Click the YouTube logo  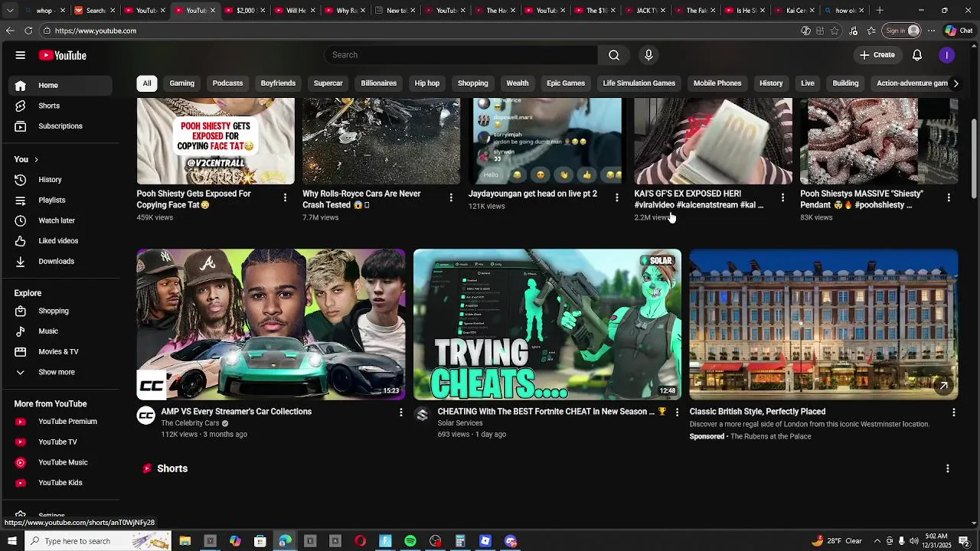tap(63, 55)
